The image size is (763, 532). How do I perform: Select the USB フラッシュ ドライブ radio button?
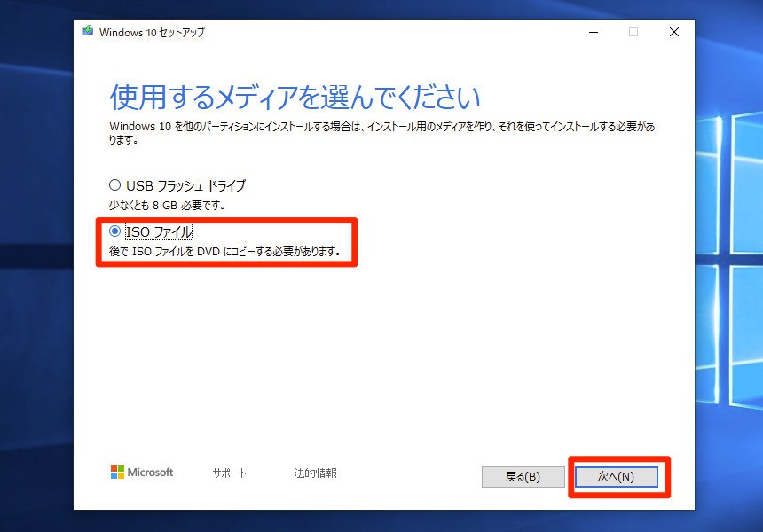tap(114, 185)
